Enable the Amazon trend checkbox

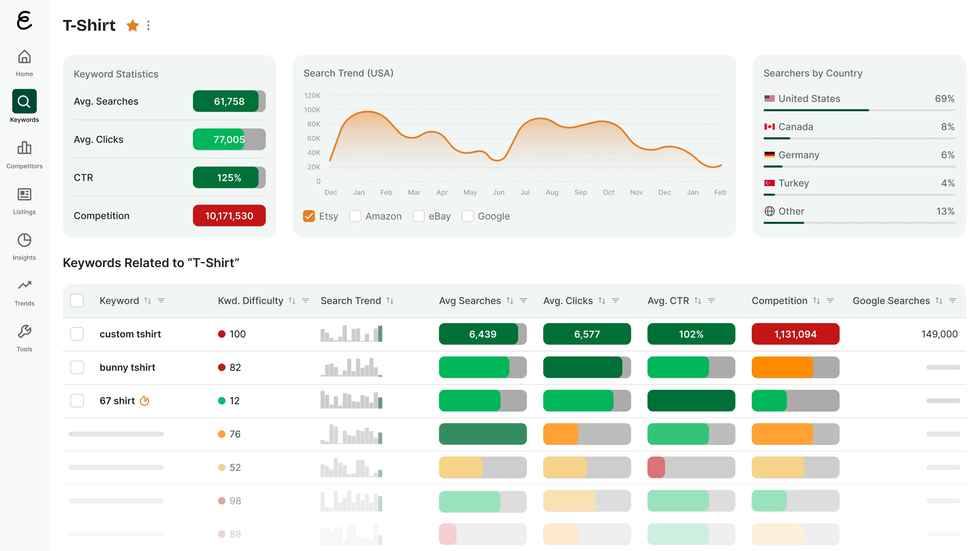click(355, 216)
